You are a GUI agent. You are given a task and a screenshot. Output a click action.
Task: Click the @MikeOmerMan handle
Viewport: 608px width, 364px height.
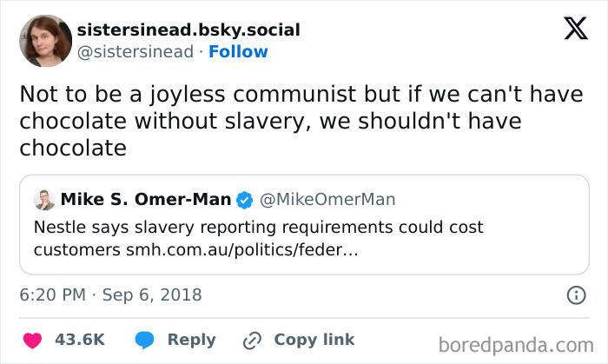(x=327, y=200)
